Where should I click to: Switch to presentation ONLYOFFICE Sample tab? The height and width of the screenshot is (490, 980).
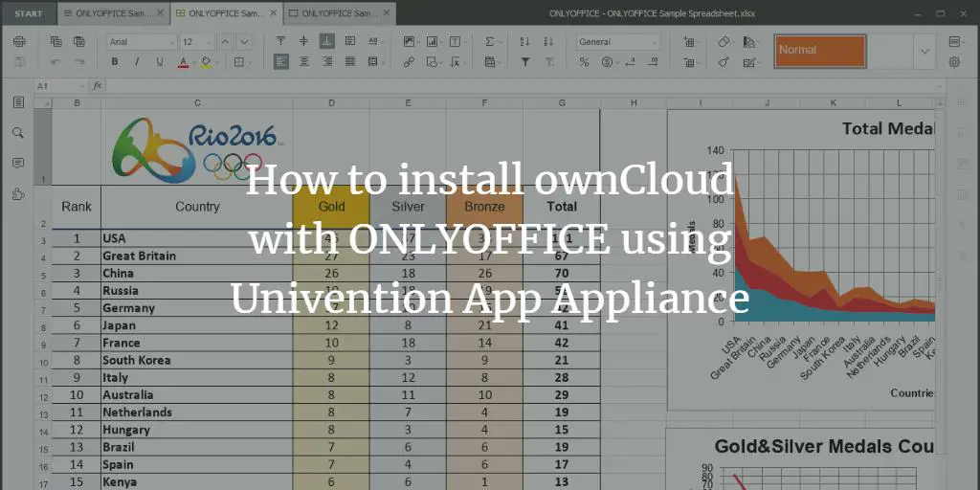340,13
